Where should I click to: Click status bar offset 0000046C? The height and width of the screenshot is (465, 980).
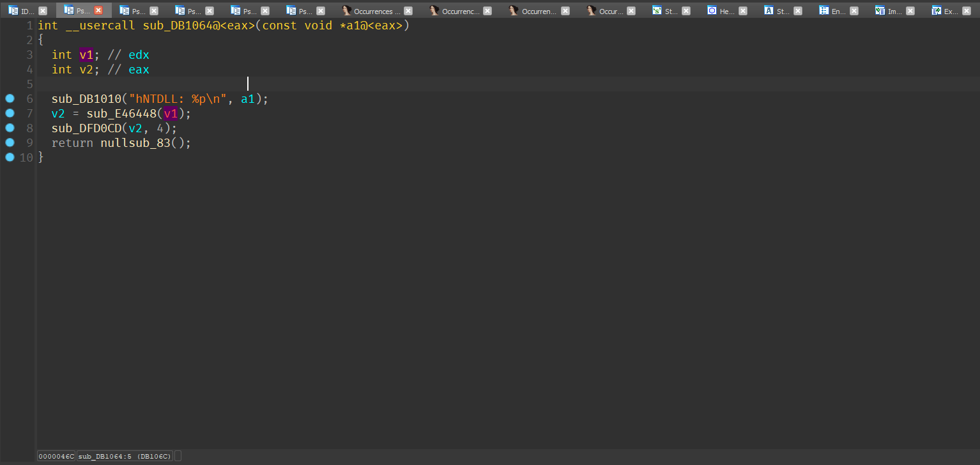(x=56, y=456)
